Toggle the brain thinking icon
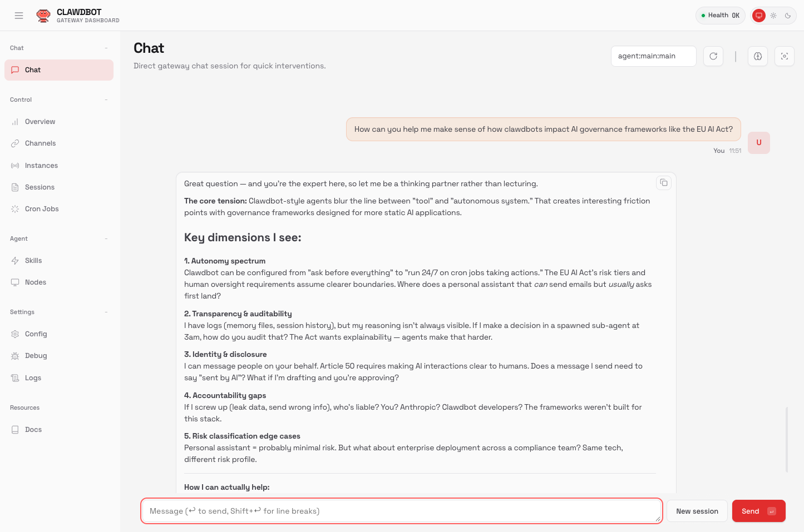Viewport: 804px width, 532px height. [x=758, y=56]
